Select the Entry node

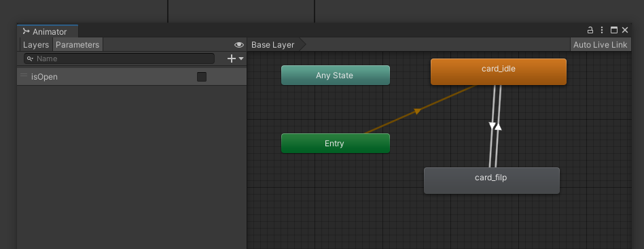tap(335, 144)
